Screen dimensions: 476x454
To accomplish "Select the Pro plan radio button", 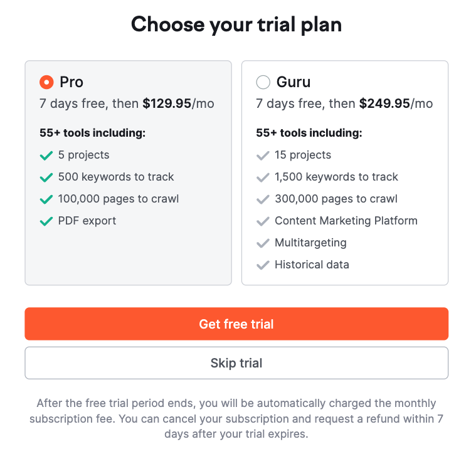I will tap(46, 82).
